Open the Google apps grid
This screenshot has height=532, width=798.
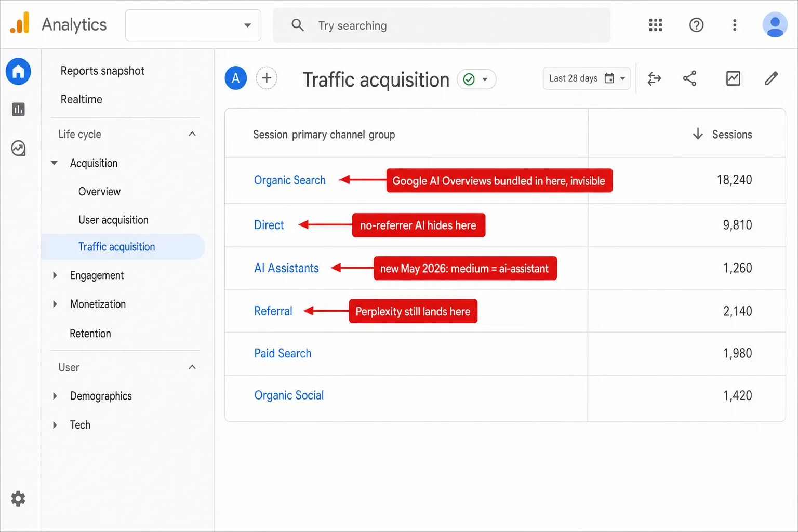coord(656,25)
